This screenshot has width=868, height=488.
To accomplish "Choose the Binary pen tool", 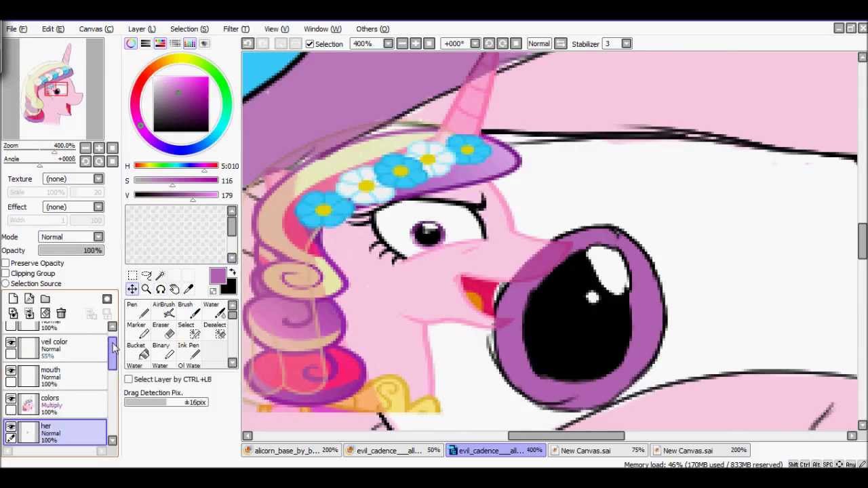I will [x=163, y=351].
